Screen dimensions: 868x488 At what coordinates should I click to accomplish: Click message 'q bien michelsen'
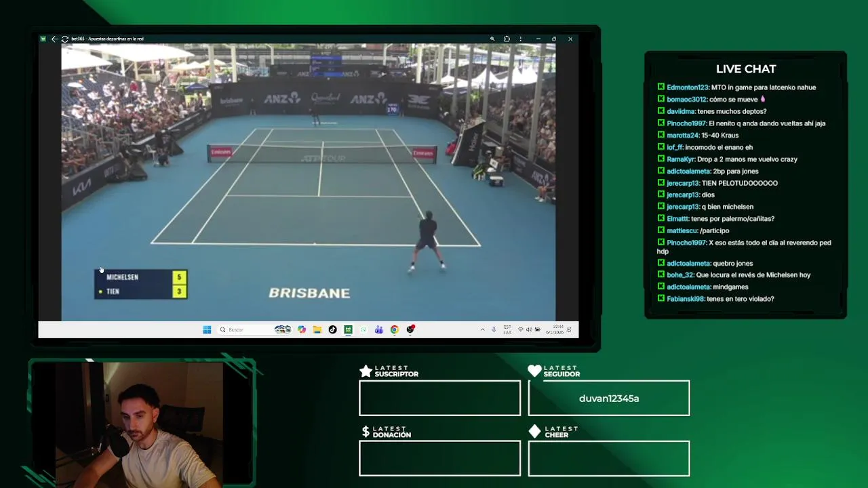tap(728, 207)
